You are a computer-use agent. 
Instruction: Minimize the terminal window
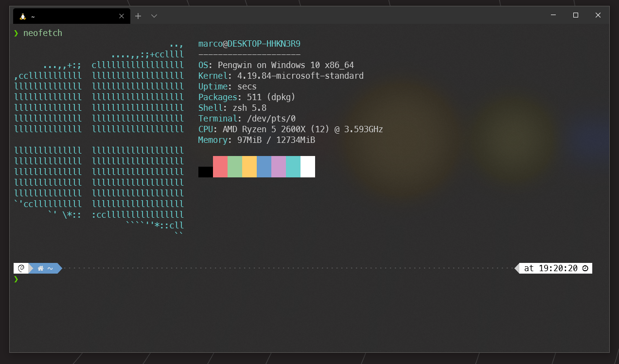(553, 15)
